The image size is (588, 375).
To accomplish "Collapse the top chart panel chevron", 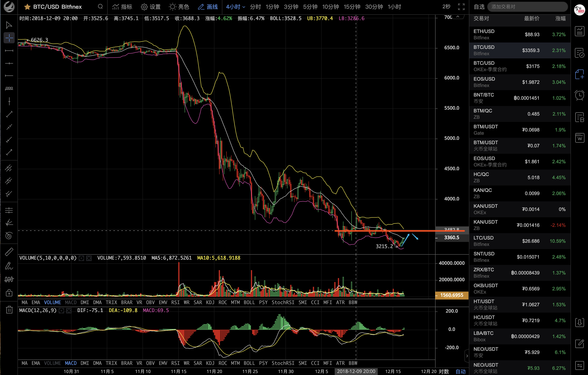I will coord(458,17).
